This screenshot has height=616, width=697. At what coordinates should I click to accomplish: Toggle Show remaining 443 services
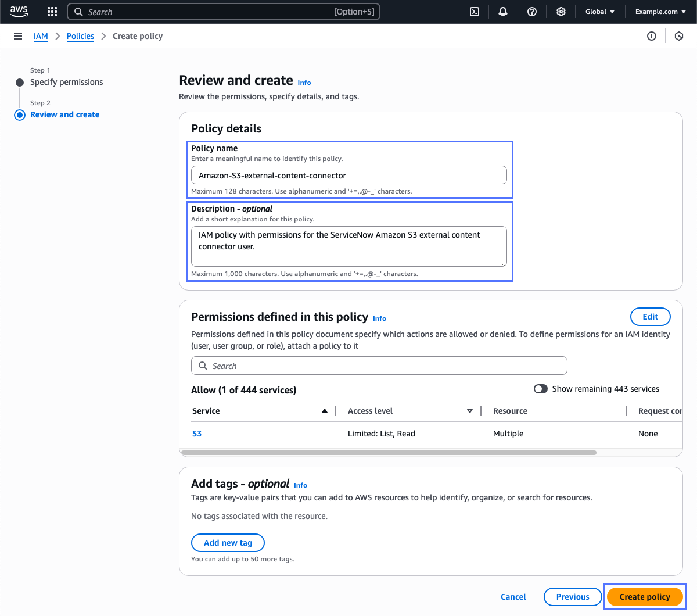tap(541, 389)
